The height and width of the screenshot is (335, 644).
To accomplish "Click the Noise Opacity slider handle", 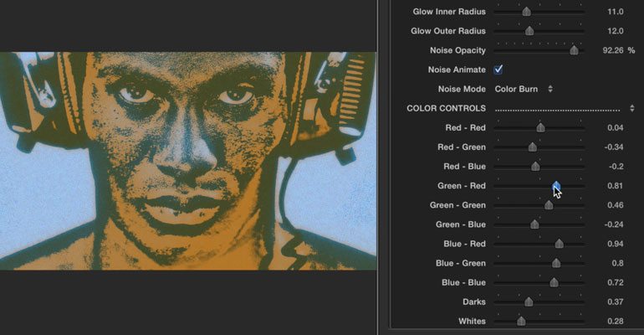I will [x=575, y=50].
